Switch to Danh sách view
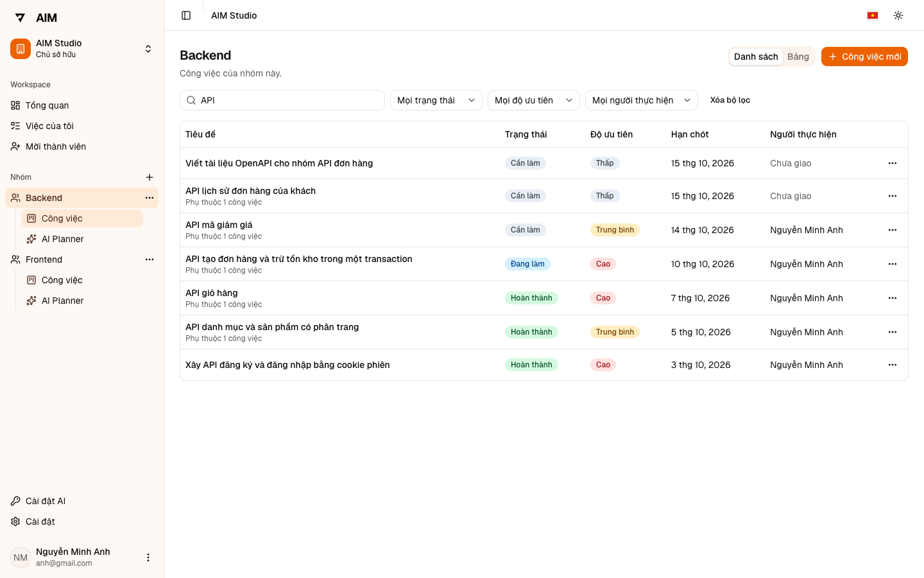 [x=756, y=57]
